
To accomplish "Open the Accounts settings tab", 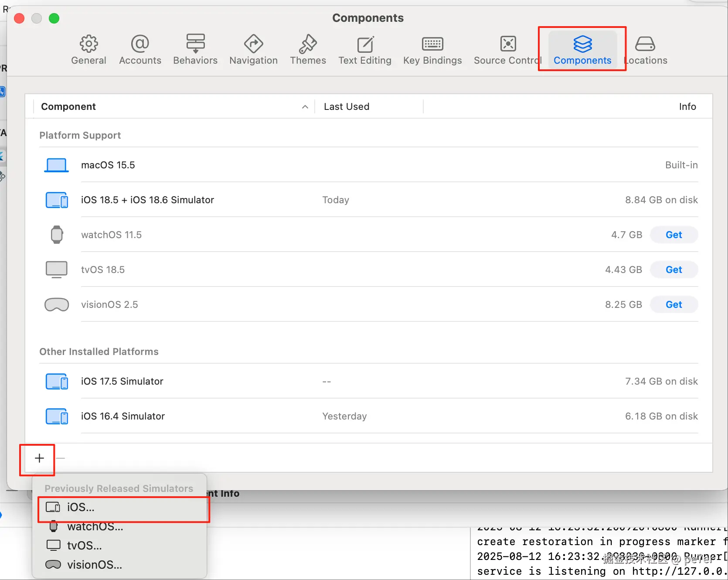I will point(140,50).
